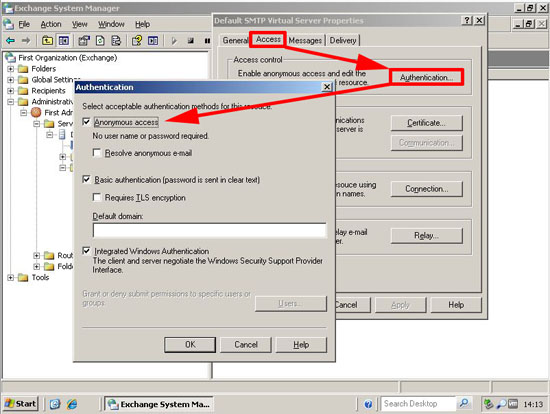
Task: Toggle Basic authentication checkbox
Action: pyautogui.click(x=86, y=180)
